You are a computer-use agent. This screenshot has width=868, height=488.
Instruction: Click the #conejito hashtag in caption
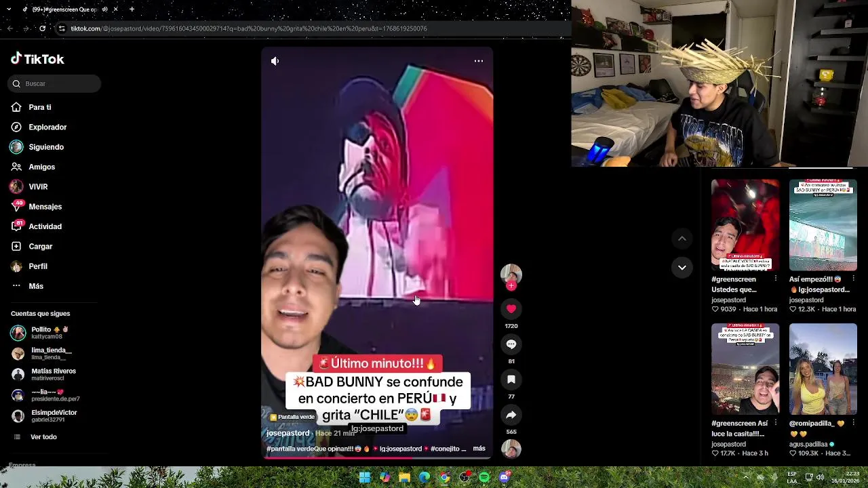tap(445, 449)
